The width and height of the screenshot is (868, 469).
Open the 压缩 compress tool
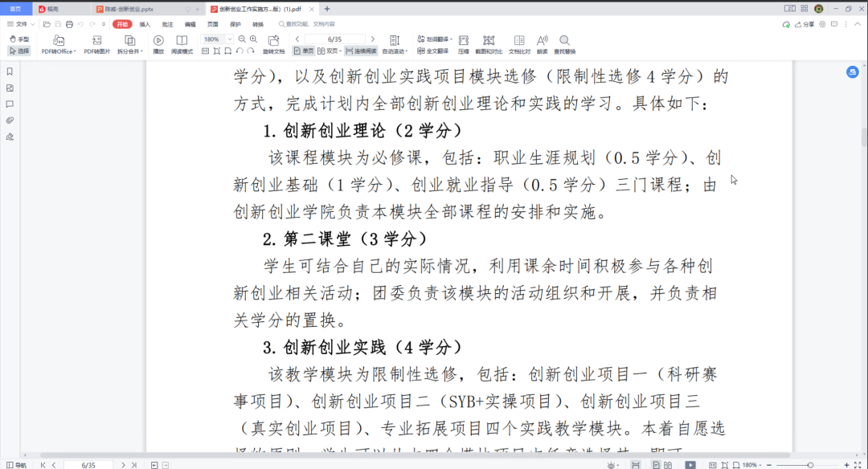464,44
